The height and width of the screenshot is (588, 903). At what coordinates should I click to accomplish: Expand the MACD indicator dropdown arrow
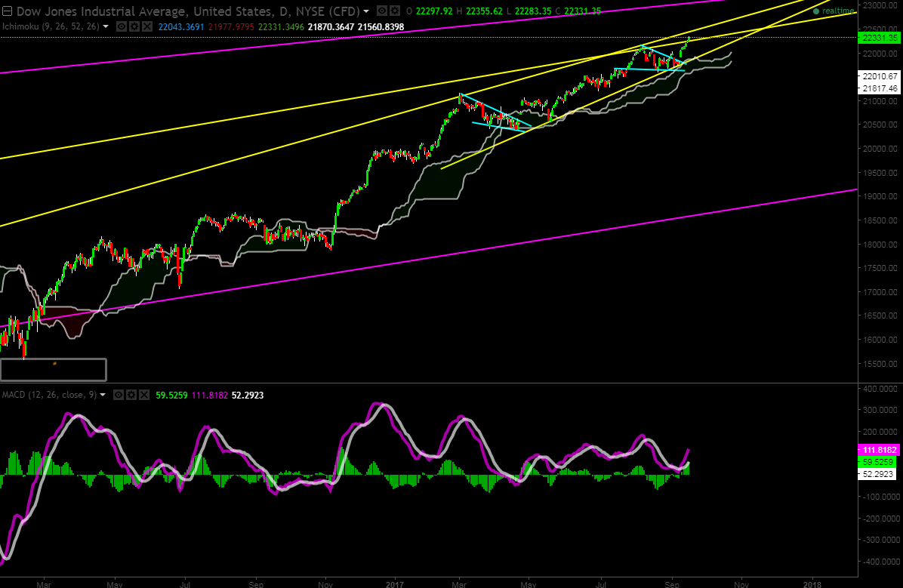pyautogui.click(x=103, y=395)
